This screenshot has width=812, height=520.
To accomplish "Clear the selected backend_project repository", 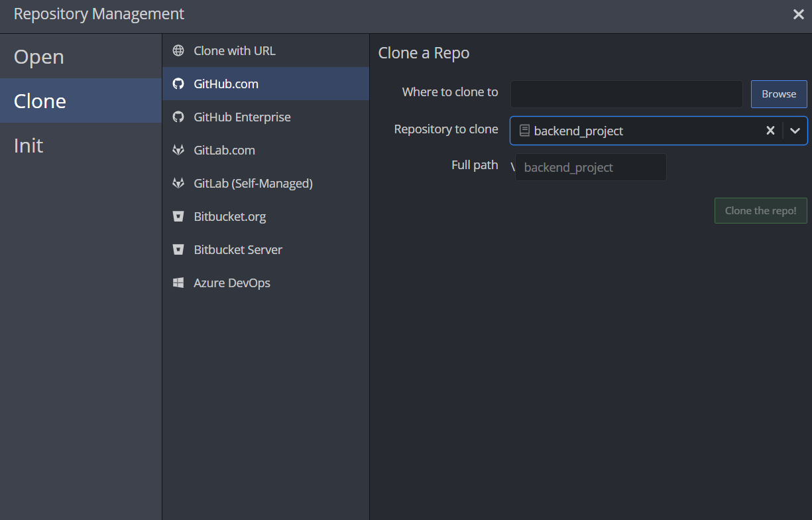I will [x=770, y=131].
